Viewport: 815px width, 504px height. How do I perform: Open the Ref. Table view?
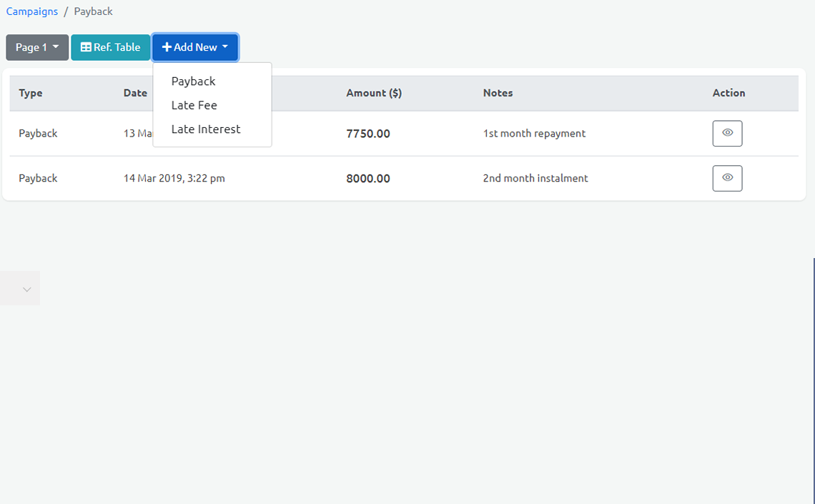111,47
